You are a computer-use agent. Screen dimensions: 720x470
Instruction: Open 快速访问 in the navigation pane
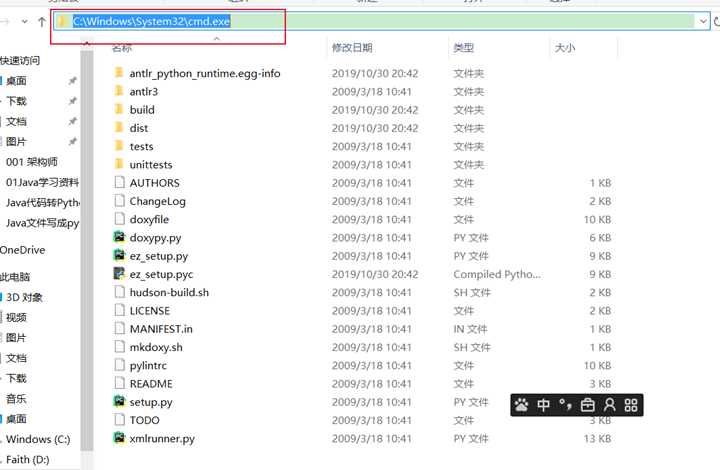[20, 60]
